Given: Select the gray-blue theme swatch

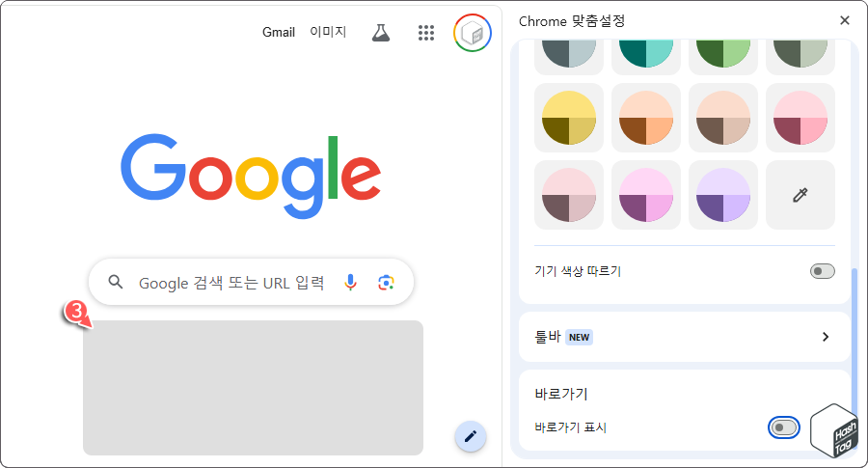Looking at the screenshot, I should pyautogui.click(x=568, y=55).
